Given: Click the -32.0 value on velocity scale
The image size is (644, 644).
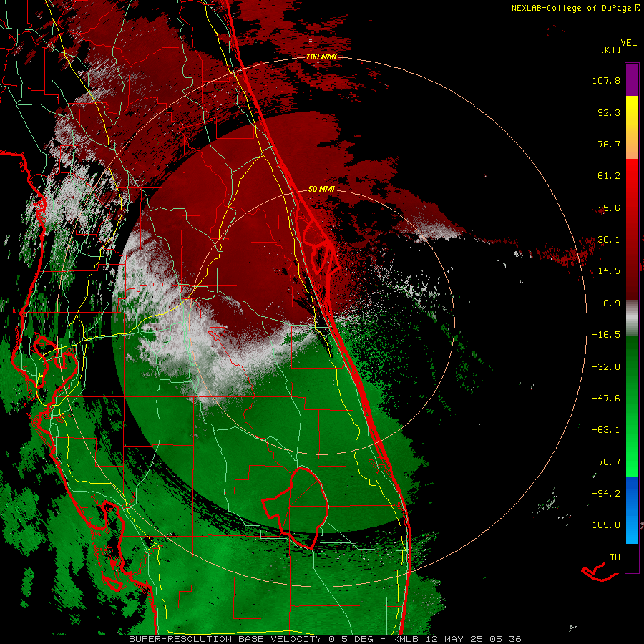Looking at the screenshot, I should (606, 367).
